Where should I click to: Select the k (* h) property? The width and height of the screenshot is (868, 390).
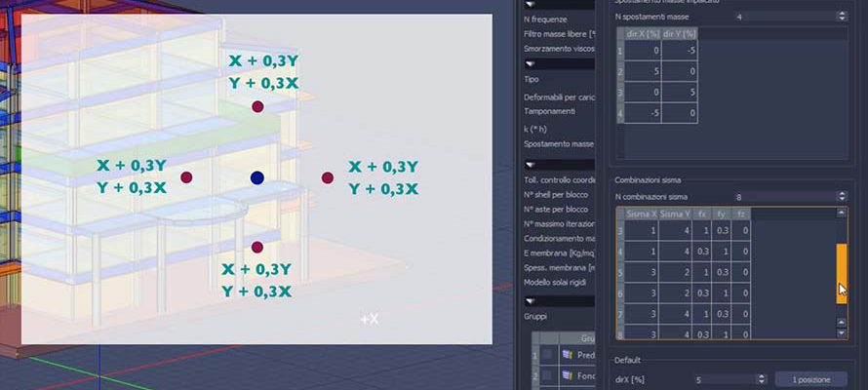click(535, 129)
